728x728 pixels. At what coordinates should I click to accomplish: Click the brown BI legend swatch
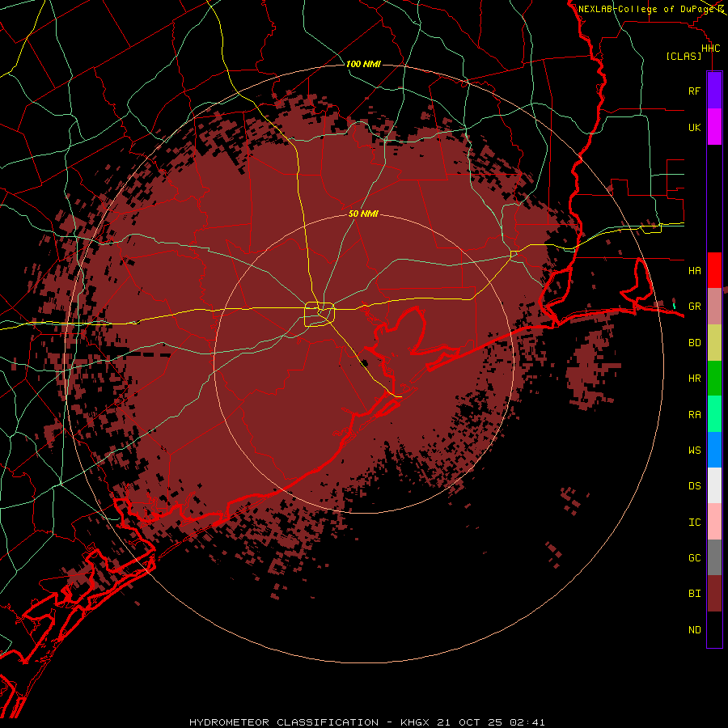[714, 594]
